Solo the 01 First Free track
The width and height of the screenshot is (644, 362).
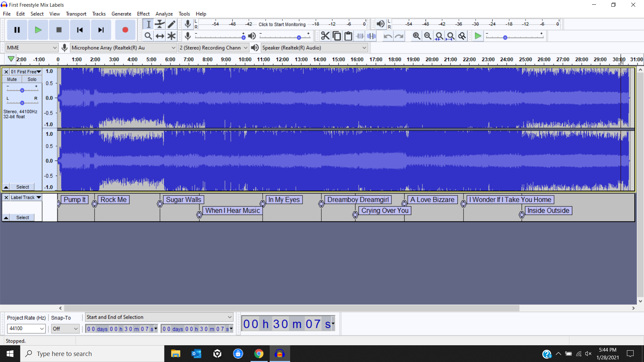coord(32,79)
